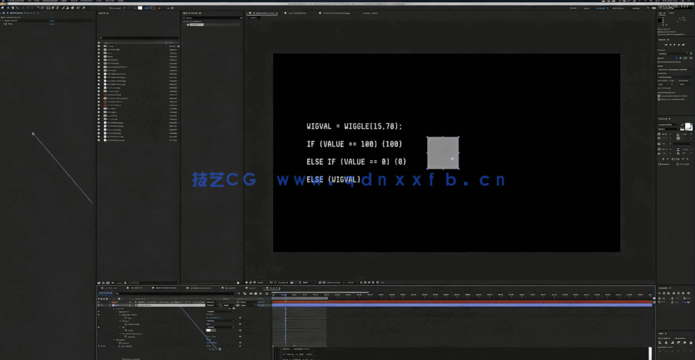Screen dimensions: 695x360
Task: Open the white color swatch in layer properties
Action: tap(208, 330)
